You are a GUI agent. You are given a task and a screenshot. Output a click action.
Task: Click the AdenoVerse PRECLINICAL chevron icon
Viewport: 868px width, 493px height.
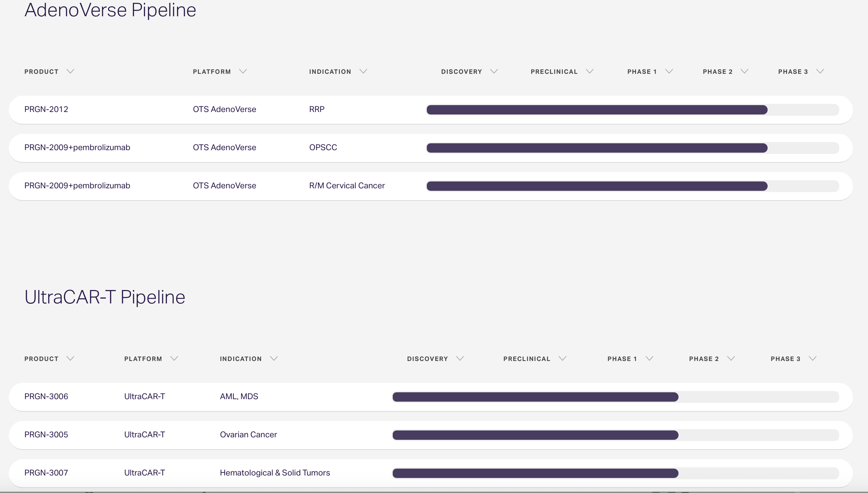589,71
